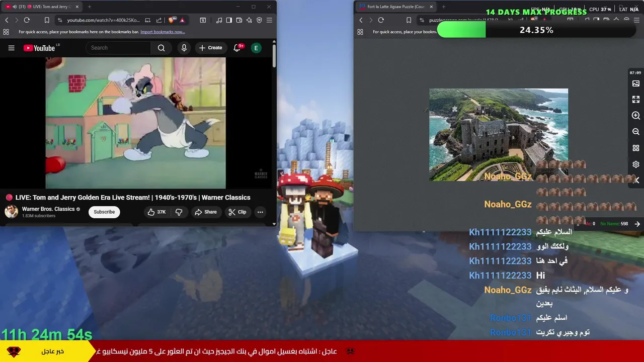The image size is (644, 362).
Task: Click the arrow next to No Name score
Action: tap(637, 224)
